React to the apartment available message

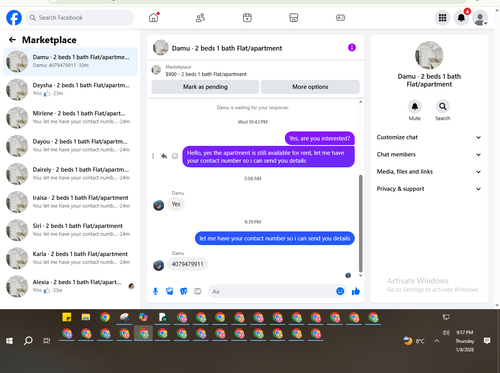click(x=175, y=156)
